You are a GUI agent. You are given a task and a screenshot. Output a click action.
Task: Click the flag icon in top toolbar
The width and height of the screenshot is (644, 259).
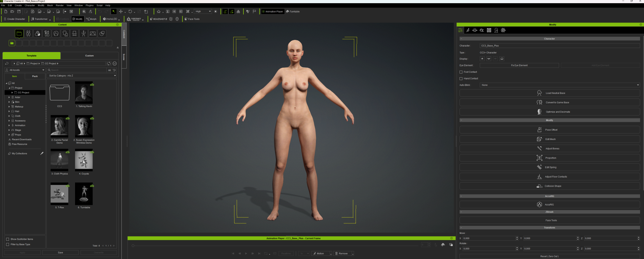click(254, 12)
